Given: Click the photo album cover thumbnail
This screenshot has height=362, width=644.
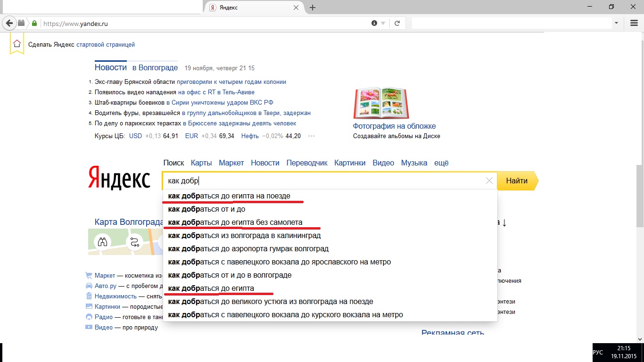Looking at the screenshot, I should click(x=381, y=103).
